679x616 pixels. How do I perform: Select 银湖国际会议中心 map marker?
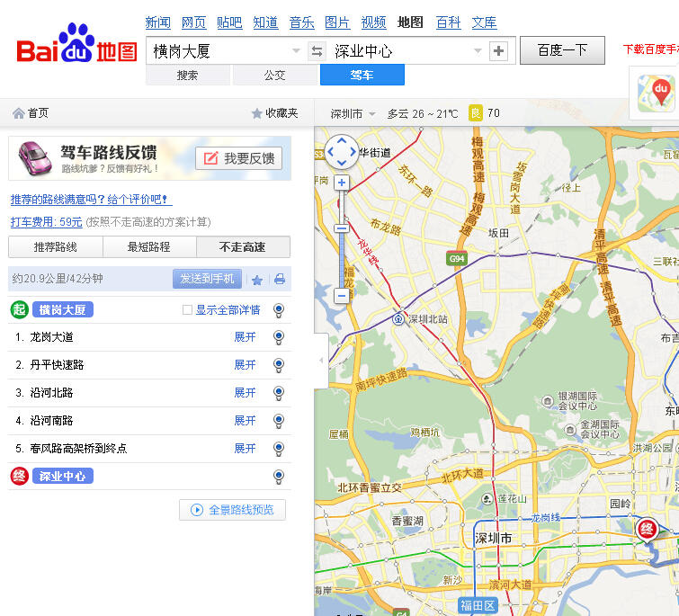coord(548,401)
